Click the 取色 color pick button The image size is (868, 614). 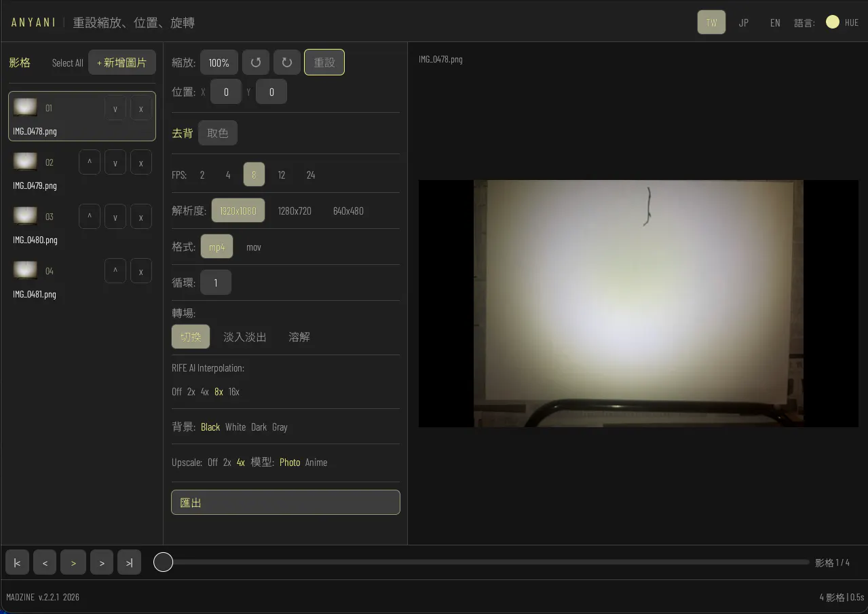(218, 133)
